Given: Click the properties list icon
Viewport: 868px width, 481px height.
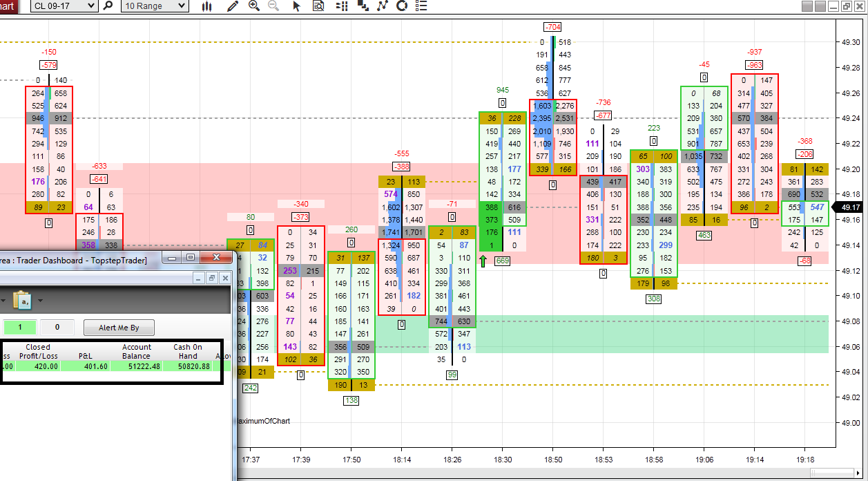Looking at the screenshot, I should pyautogui.click(x=421, y=6).
